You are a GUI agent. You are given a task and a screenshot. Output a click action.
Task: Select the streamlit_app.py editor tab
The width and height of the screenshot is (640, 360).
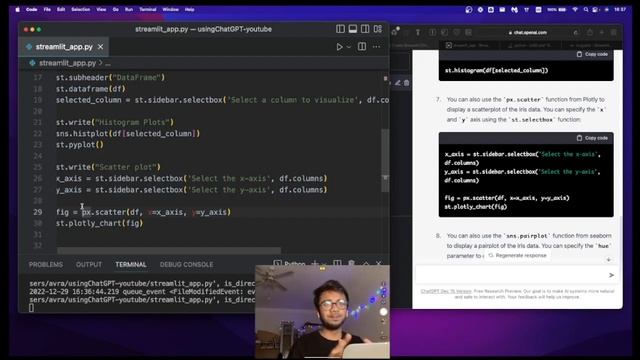[x=64, y=47]
